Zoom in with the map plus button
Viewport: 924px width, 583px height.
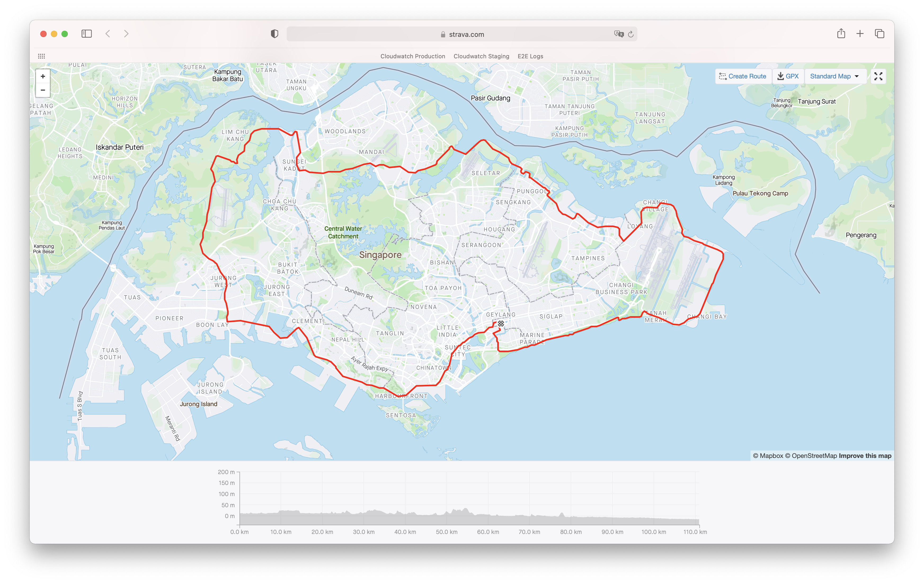pyautogui.click(x=43, y=76)
